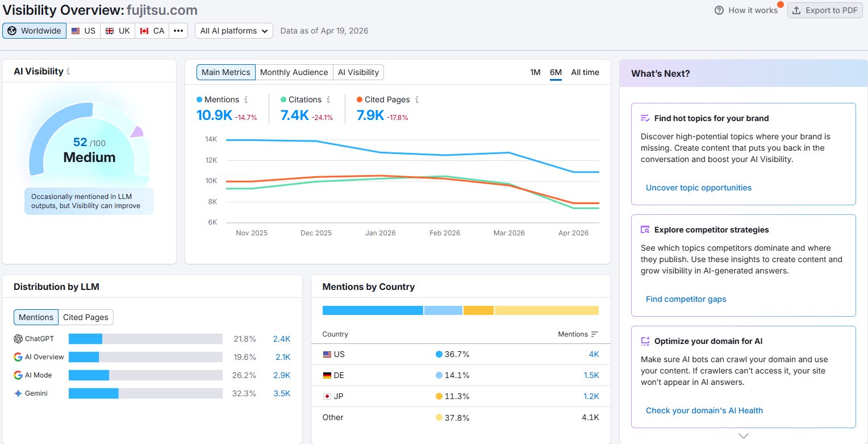Toggle the Cited Pages series orange dot
The height and width of the screenshot is (444, 868).
360,99
